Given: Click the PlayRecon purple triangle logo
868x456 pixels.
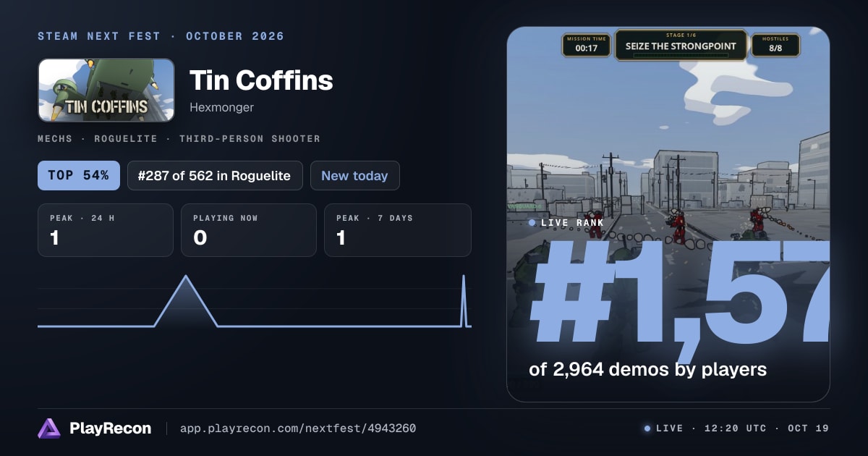Looking at the screenshot, I should 49,428.
